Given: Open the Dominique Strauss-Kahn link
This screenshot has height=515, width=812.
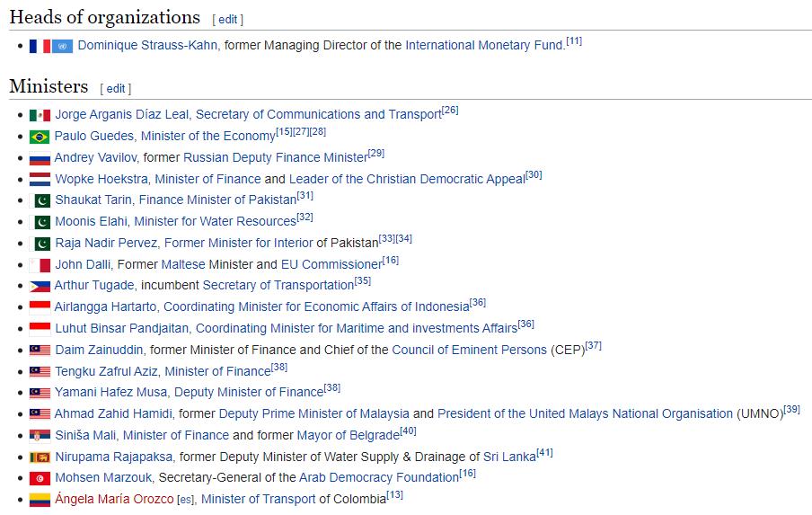Looking at the screenshot, I should [147, 46].
